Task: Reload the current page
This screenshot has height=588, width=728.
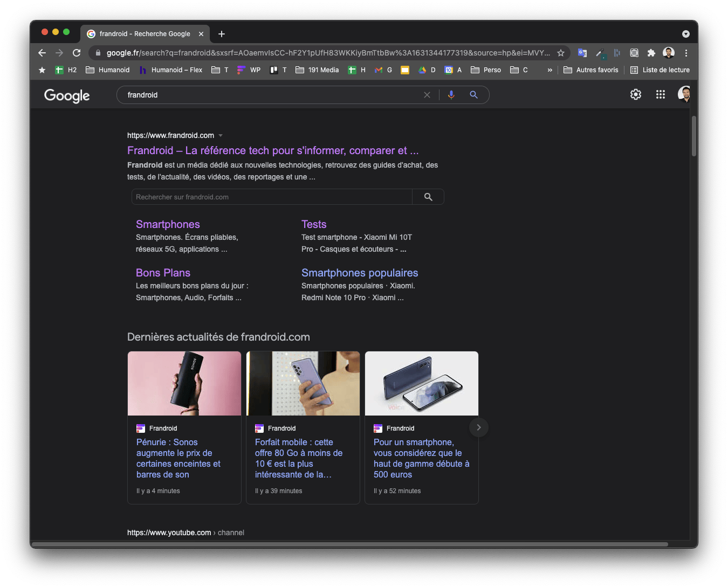Action: click(77, 53)
